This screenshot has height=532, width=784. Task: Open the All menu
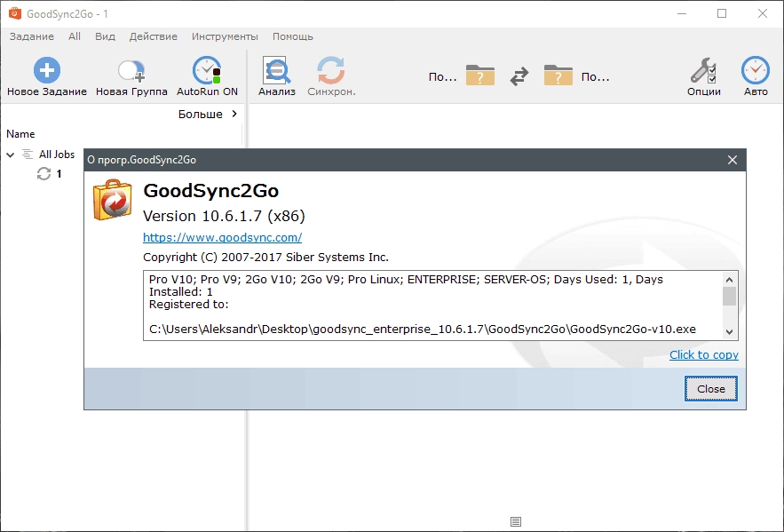pyautogui.click(x=75, y=36)
